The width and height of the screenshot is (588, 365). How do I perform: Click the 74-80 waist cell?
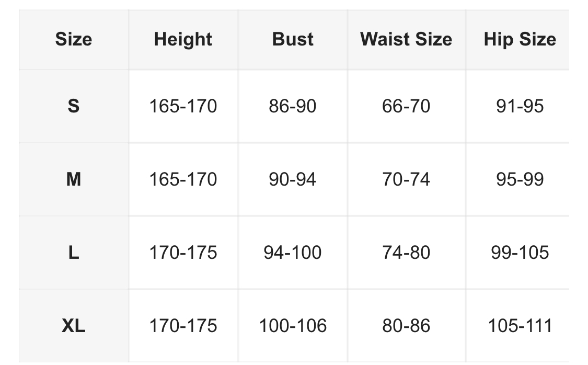point(406,253)
